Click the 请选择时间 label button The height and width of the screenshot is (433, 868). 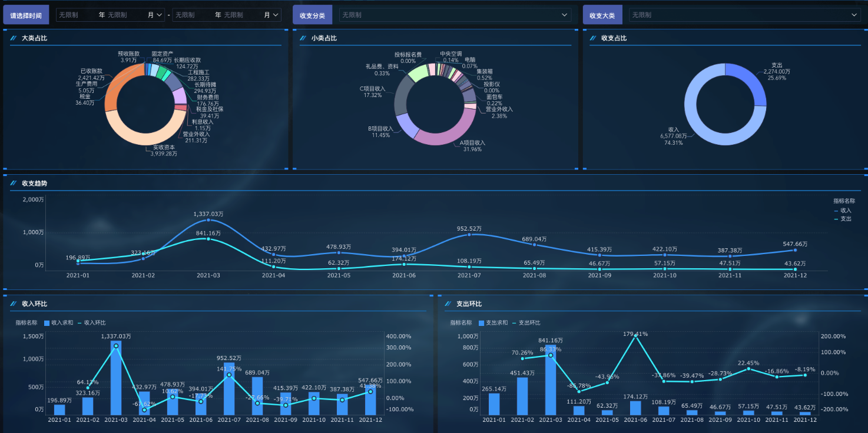click(x=26, y=15)
